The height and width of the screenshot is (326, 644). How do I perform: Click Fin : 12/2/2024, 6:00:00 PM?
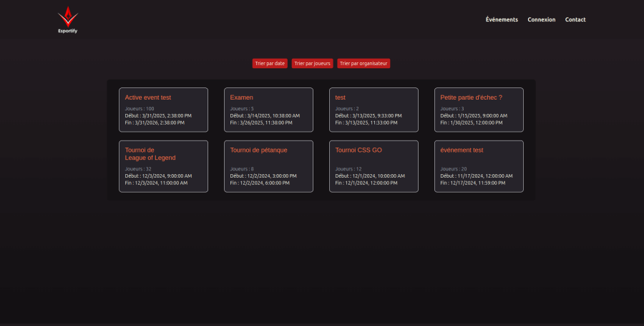click(260, 183)
